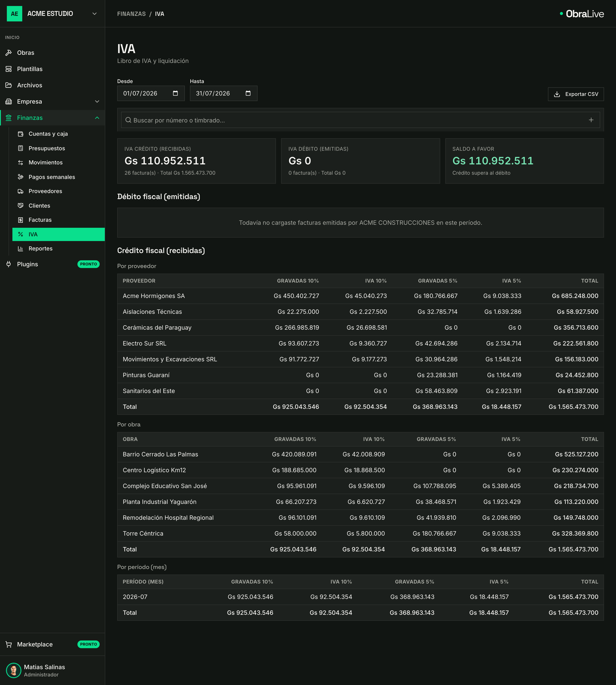Click the ObraLive logo
This screenshot has height=685, width=616.
pyautogui.click(x=582, y=13)
